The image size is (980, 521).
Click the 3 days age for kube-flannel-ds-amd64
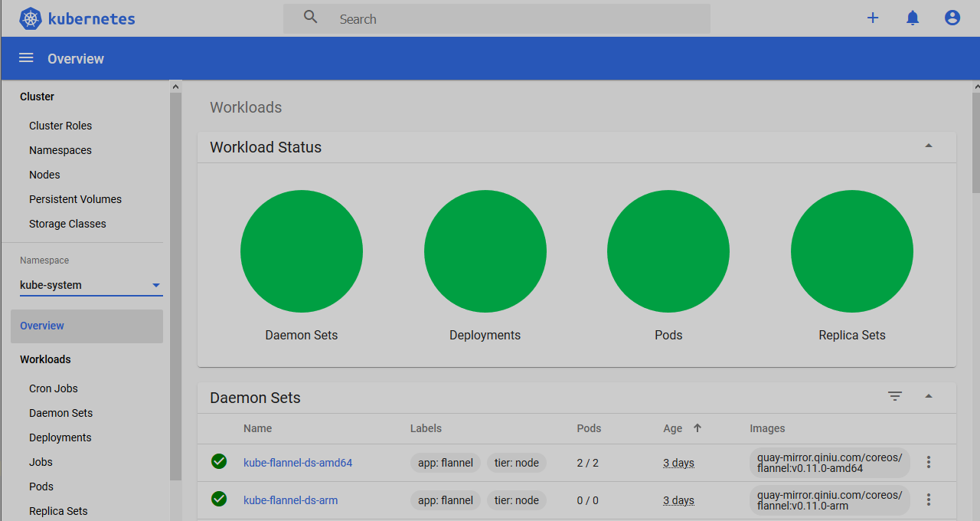[678, 463]
